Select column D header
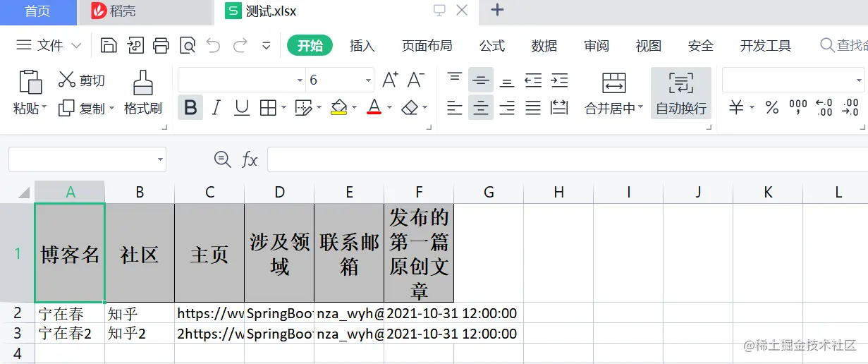 pyautogui.click(x=280, y=192)
